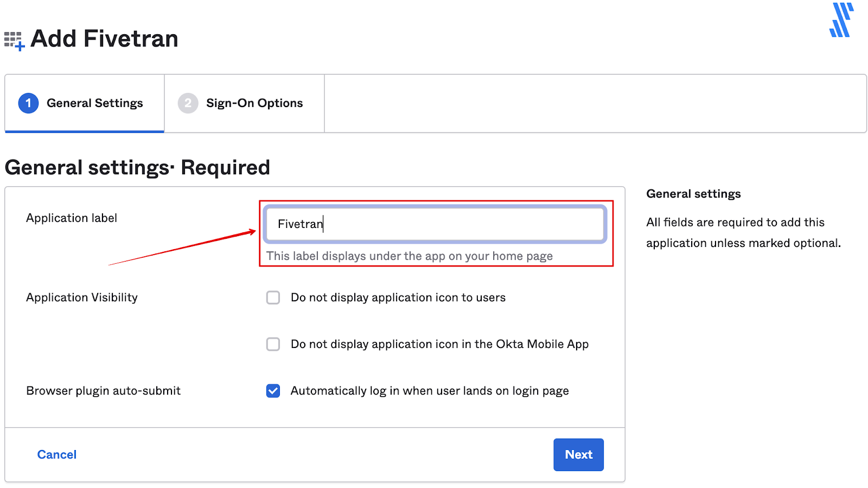Click the step 2 circle badge
This screenshot has height=488, width=868.
188,103
